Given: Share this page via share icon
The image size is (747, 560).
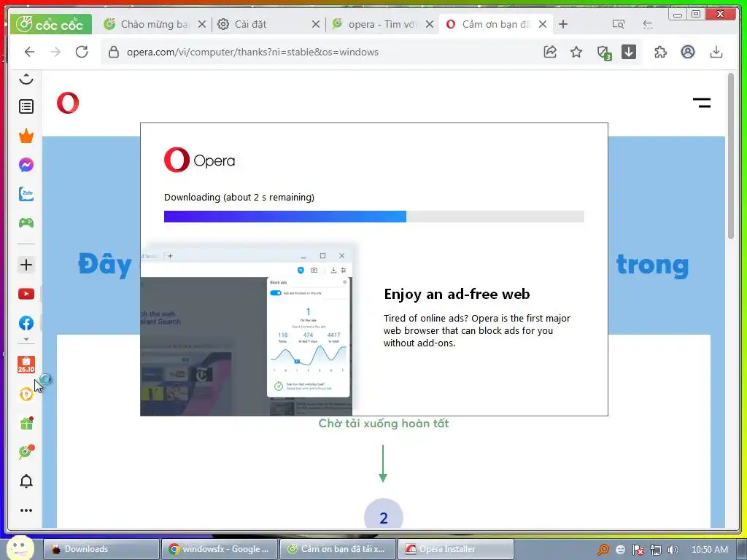Looking at the screenshot, I should [550, 52].
